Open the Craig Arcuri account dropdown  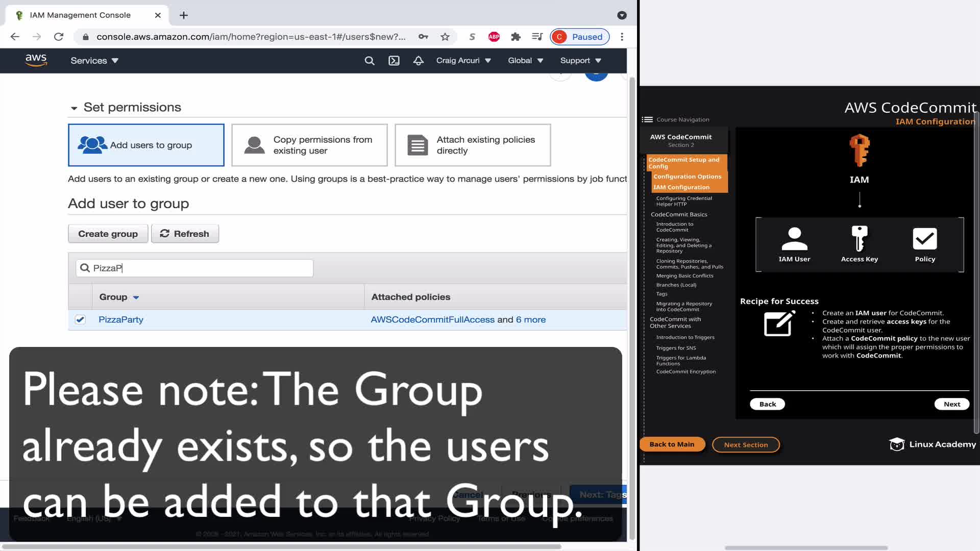[x=463, y=61]
